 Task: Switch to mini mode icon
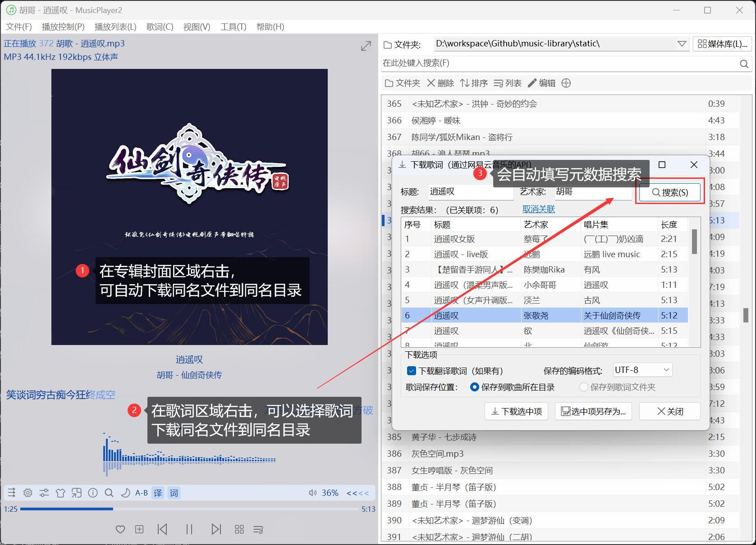click(77, 493)
